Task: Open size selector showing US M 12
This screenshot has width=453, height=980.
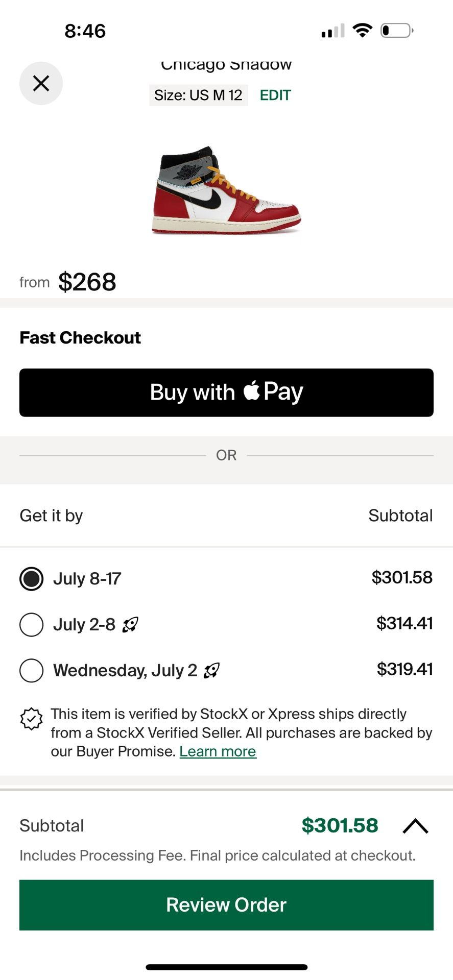Action: click(x=198, y=95)
